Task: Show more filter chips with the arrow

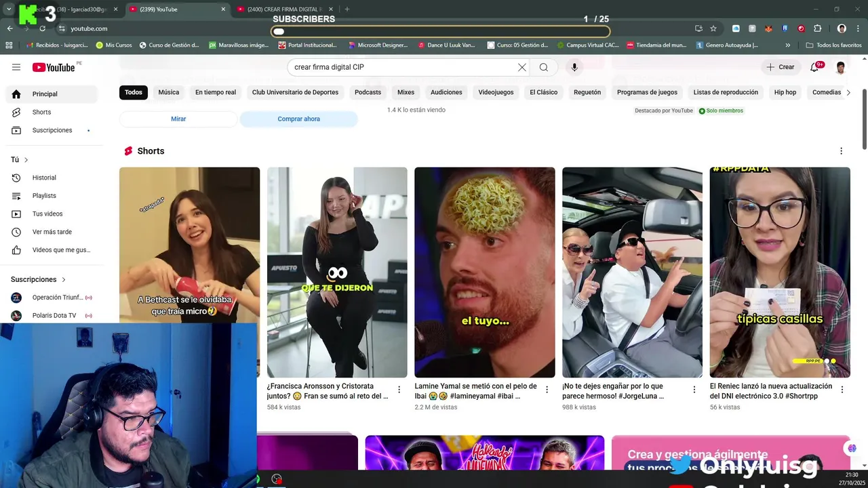Action: tap(848, 92)
